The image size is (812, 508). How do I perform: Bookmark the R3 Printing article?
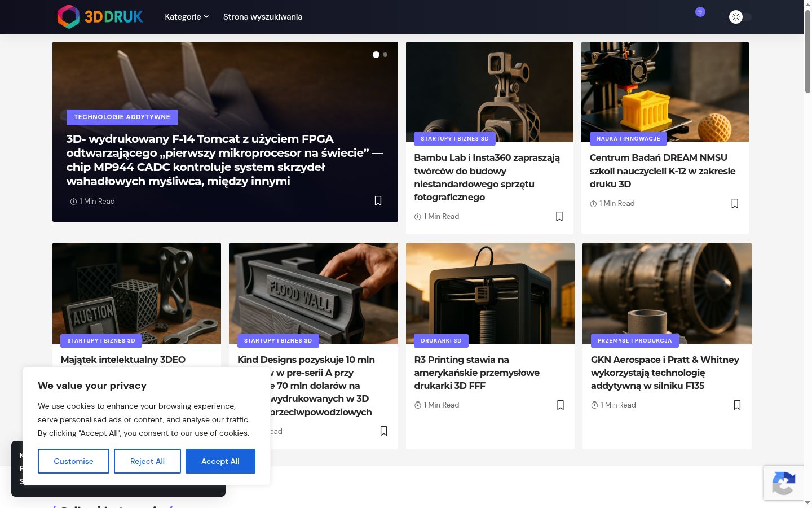tap(561, 405)
